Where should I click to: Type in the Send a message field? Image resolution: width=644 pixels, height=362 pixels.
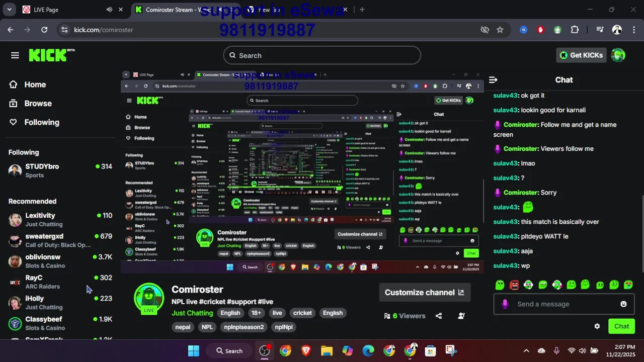point(563,304)
